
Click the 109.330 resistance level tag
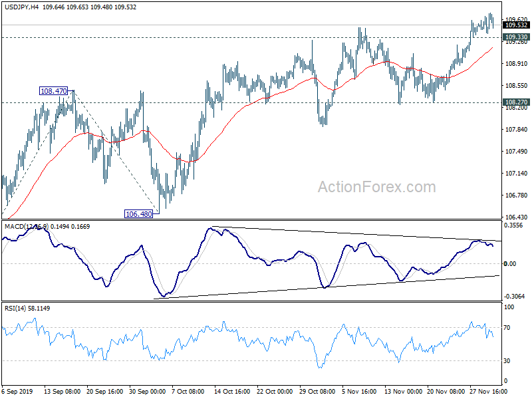(516, 37)
